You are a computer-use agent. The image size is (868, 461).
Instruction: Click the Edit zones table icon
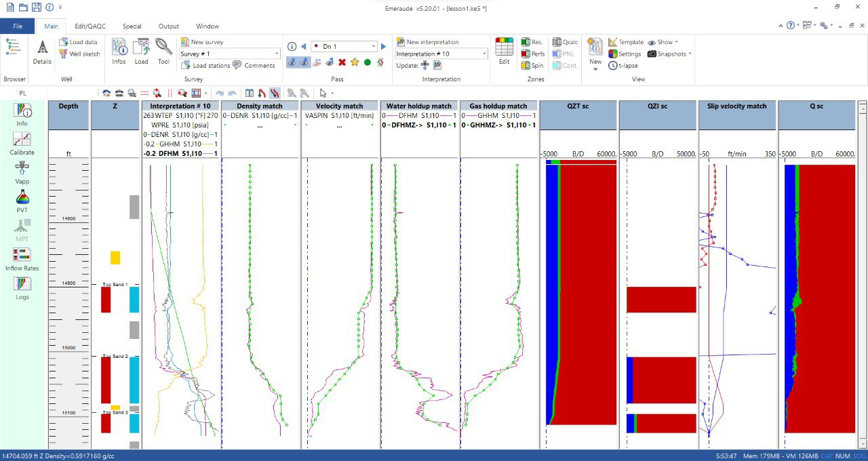[x=504, y=52]
